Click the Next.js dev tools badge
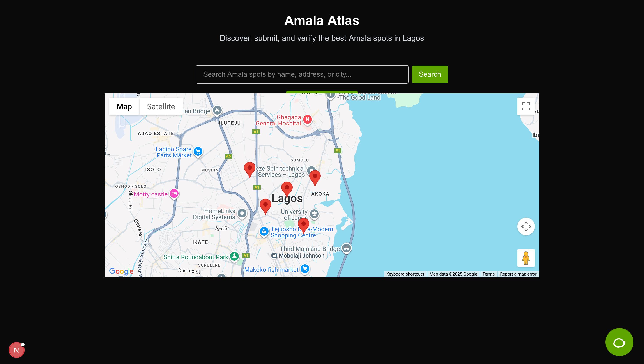The image size is (644, 364). tap(16, 350)
